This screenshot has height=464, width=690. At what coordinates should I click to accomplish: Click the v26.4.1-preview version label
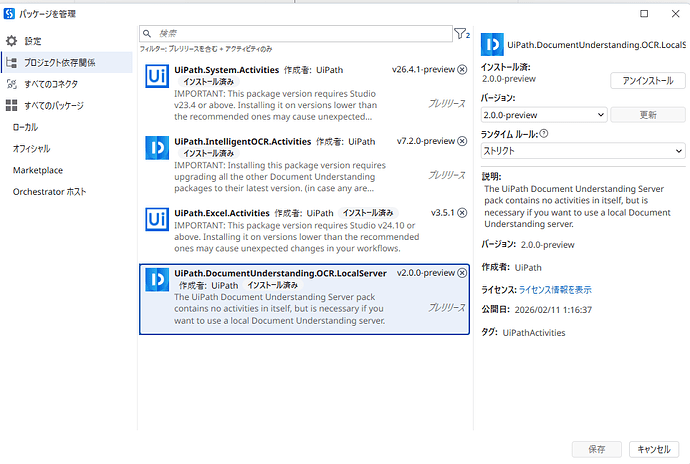coord(423,70)
